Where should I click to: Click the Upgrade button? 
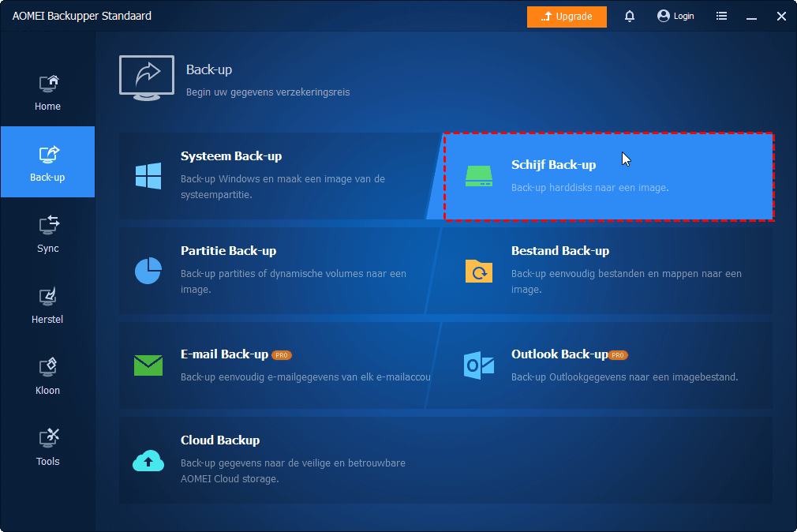[x=567, y=17]
